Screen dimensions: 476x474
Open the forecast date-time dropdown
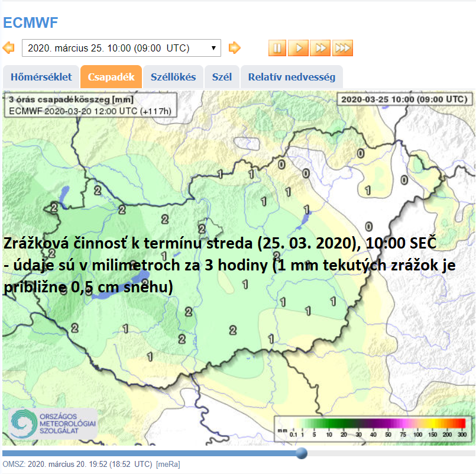pyautogui.click(x=121, y=48)
